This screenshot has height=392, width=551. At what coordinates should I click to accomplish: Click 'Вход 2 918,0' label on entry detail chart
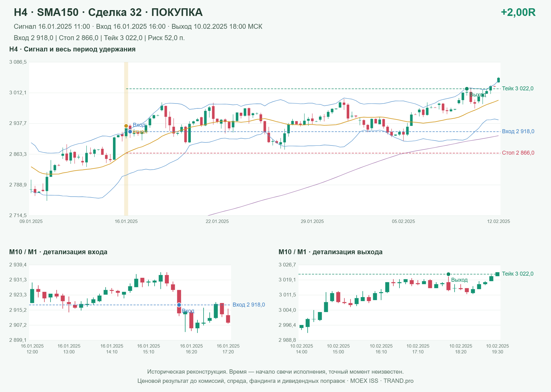(249, 305)
